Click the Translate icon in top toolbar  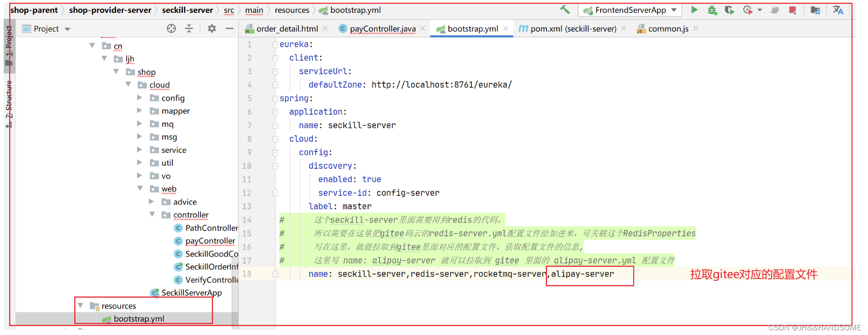(x=838, y=10)
